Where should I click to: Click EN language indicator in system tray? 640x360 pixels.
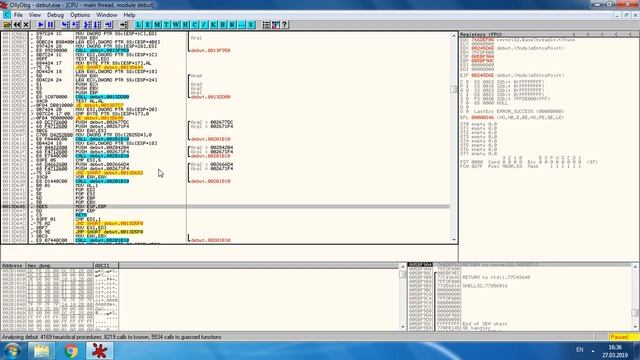point(580,350)
